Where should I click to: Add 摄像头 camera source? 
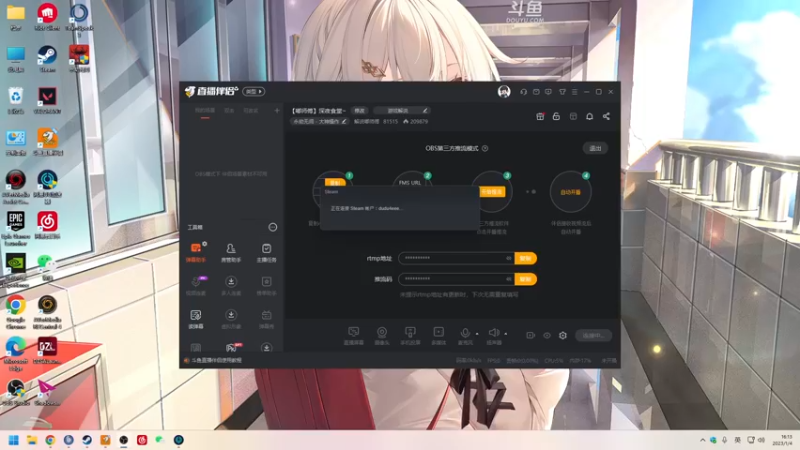coord(382,336)
